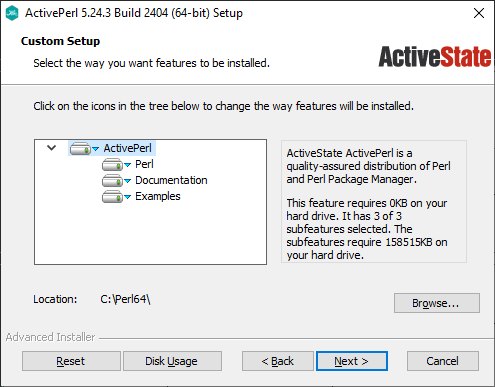The image size is (495, 387).
Task: Select the Perl tree item label
Action: coord(144,164)
